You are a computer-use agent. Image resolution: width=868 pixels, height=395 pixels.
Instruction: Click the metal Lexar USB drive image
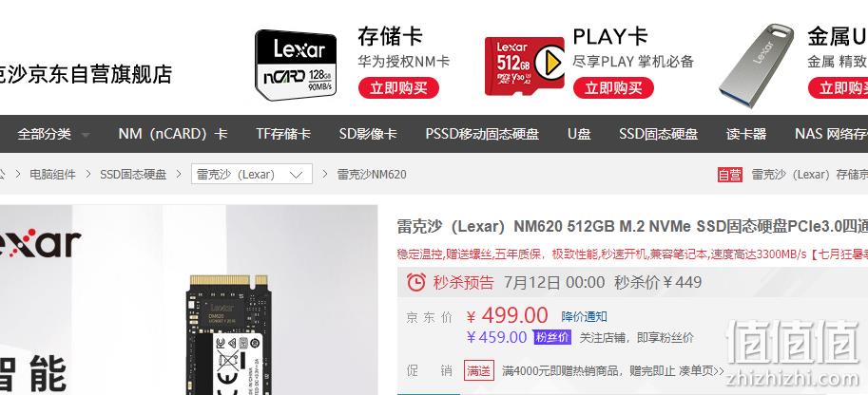(x=758, y=66)
